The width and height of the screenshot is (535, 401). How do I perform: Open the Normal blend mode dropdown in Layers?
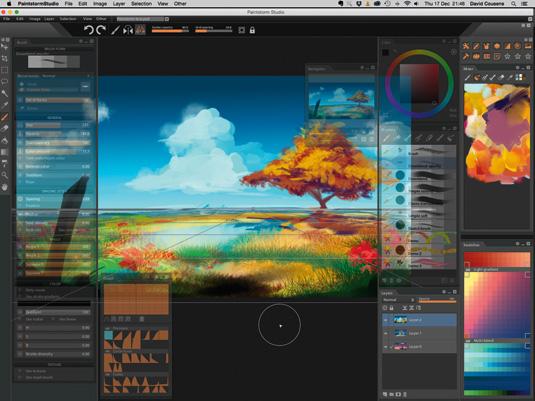coord(398,300)
